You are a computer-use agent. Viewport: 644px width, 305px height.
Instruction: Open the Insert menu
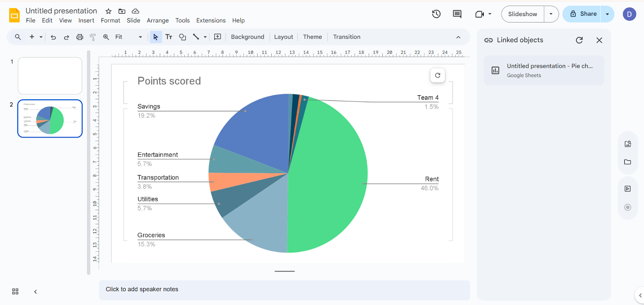86,20
